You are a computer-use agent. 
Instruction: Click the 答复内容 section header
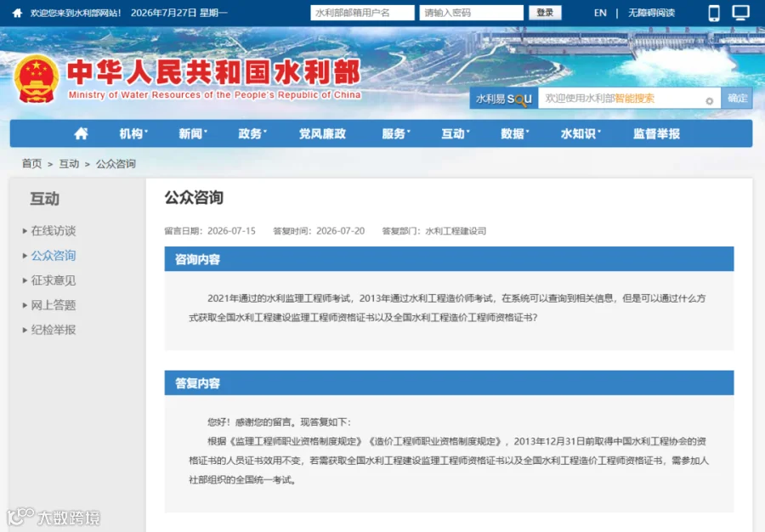(x=449, y=382)
